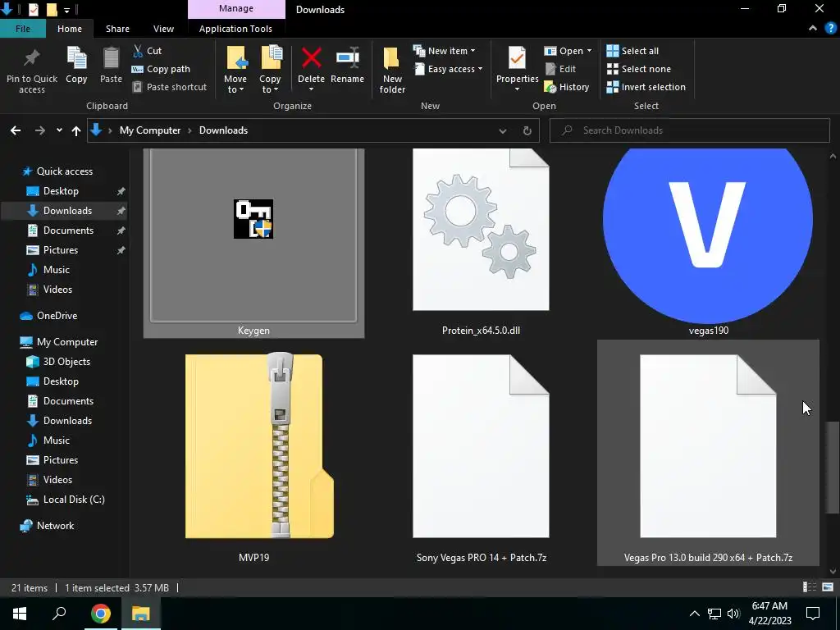Select Quick access in navigation pane
This screenshot has width=840, height=630.
tap(64, 171)
